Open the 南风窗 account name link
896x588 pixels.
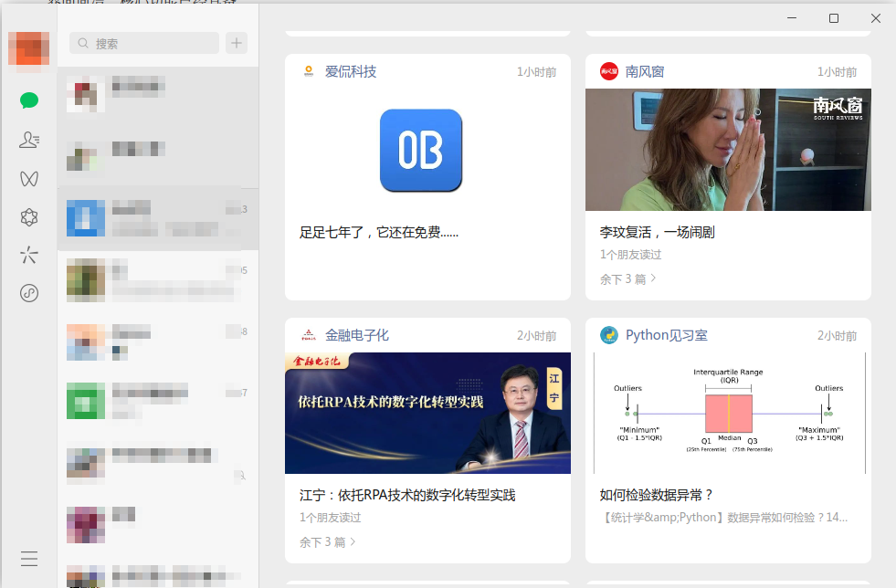(645, 71)
